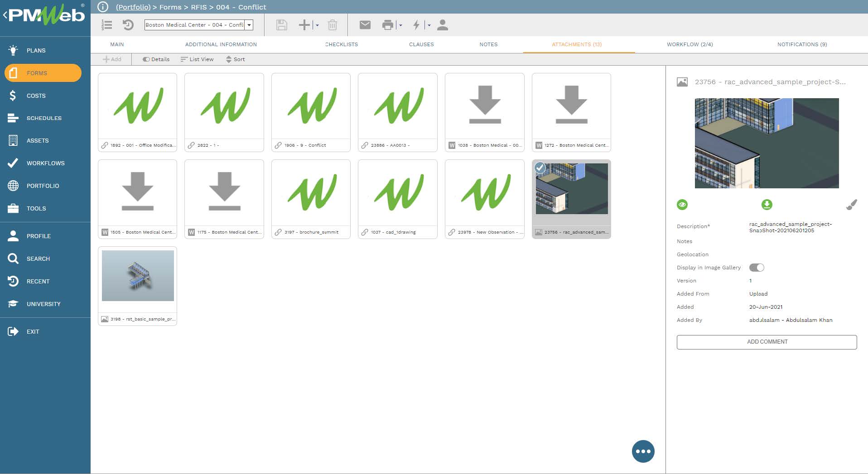The image size is (868, 474).
Task: Uncheck the selected 23756 thumbnail checkmark
Action: (540, 168)
